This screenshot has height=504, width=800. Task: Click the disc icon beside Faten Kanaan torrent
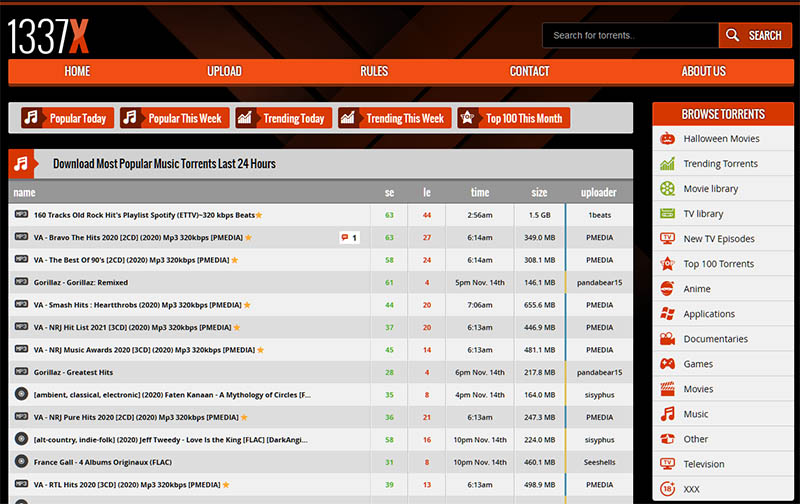tap(21, 394)
